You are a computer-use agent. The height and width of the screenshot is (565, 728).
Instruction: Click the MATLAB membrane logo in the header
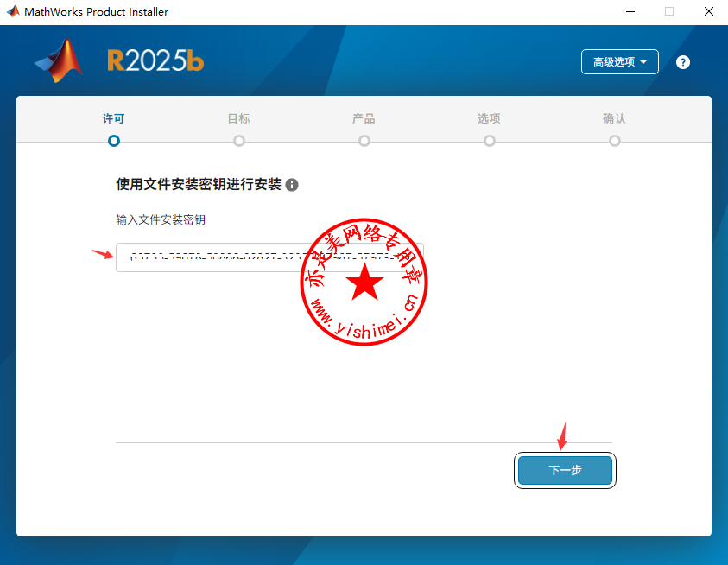pos(59,60)
